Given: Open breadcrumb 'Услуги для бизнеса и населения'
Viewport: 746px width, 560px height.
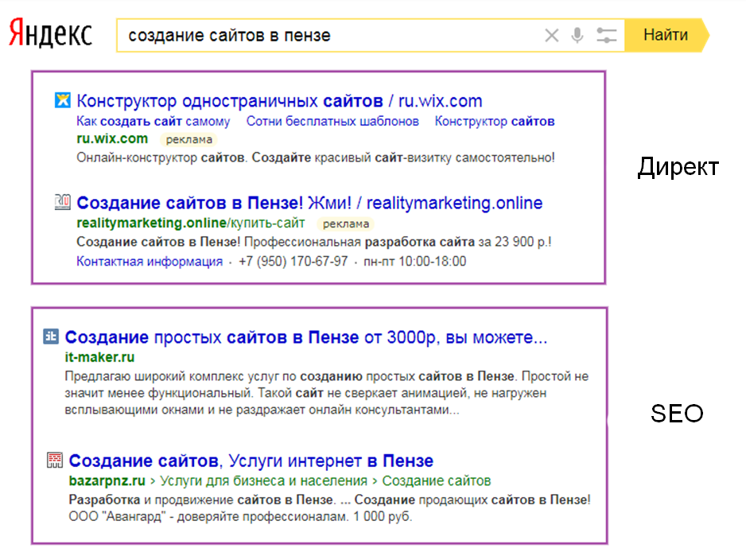Looking at the screenshot, I should [x=263, y=480].
